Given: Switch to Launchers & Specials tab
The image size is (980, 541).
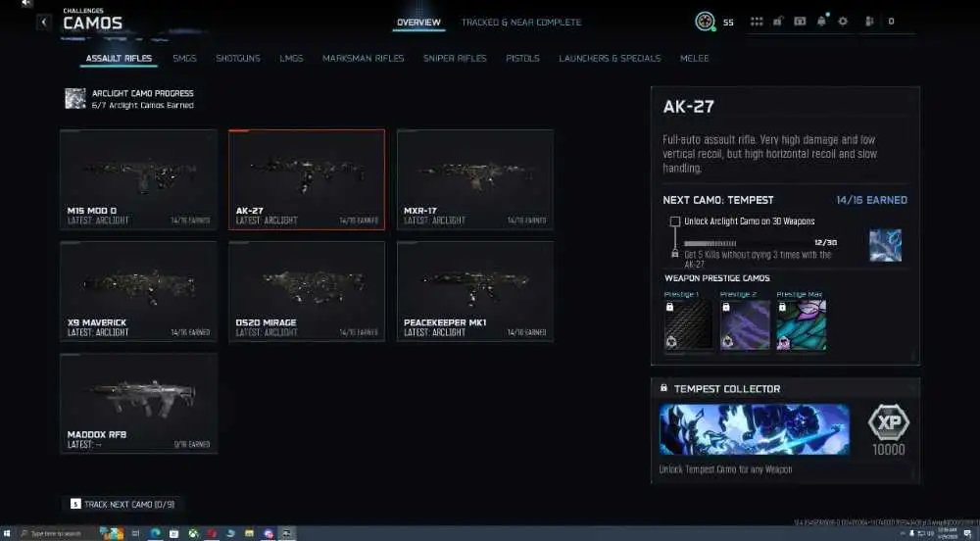Looking at the screenshot, I should pyautogui.click(x=610, y=58).
